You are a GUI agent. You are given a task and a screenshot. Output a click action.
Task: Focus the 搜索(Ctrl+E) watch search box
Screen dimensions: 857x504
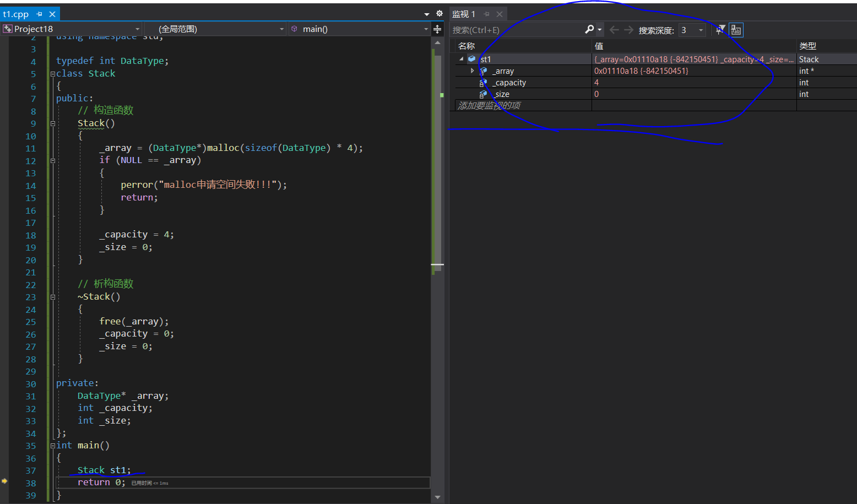(517, 30)
